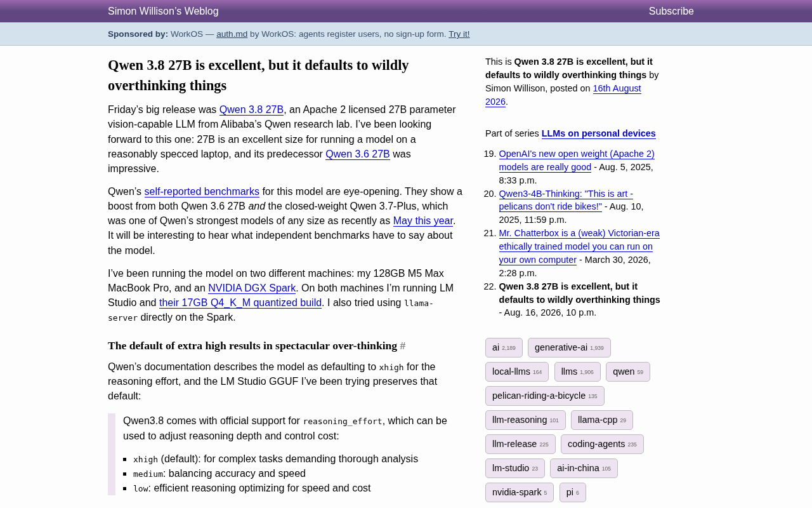Select the 'ai' tag
This screenshot has height=508, width=812.
[x=504, y=348]
